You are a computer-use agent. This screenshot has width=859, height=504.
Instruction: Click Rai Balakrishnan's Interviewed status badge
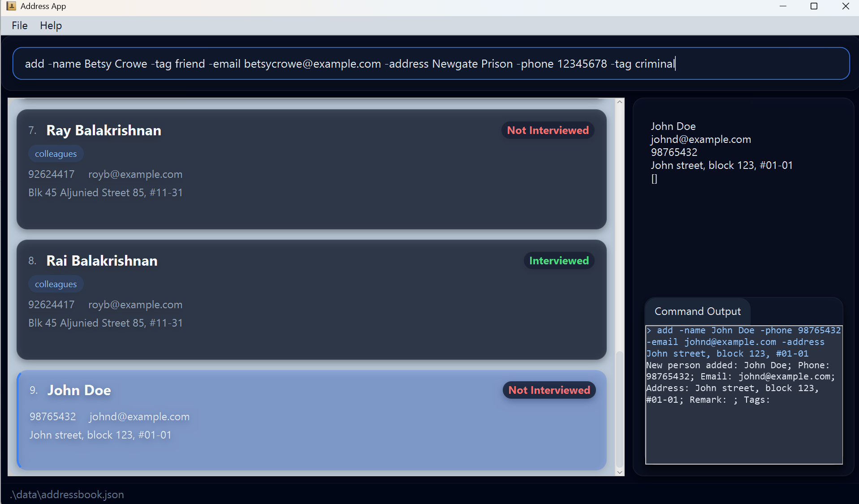pos(559,261)
